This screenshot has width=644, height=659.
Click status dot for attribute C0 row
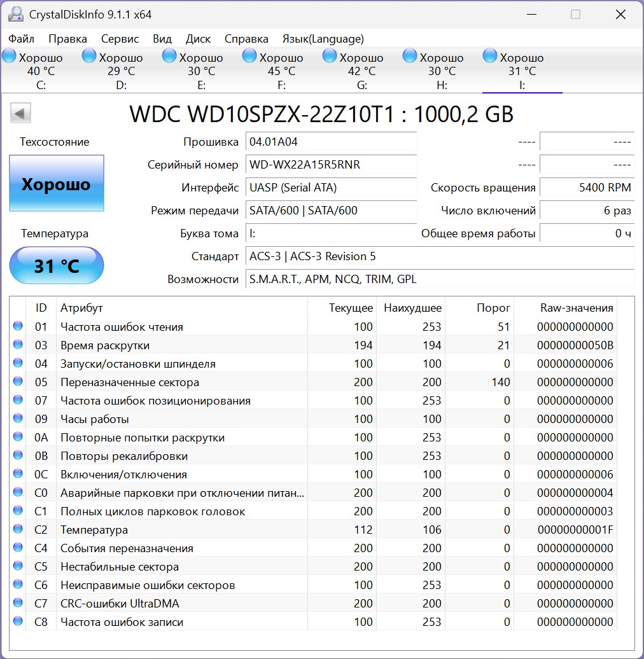[18, 492]
